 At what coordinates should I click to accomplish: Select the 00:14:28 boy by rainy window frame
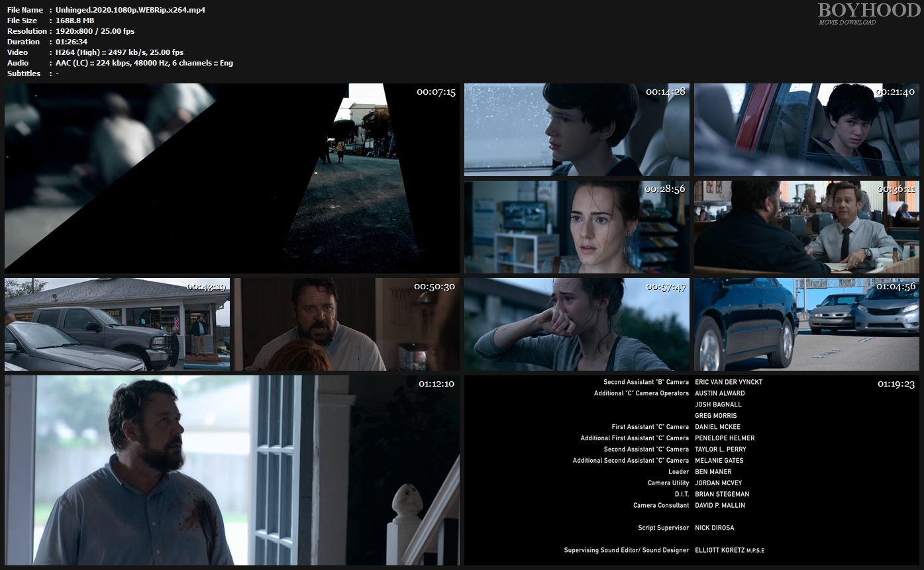[x=576, y=130]
